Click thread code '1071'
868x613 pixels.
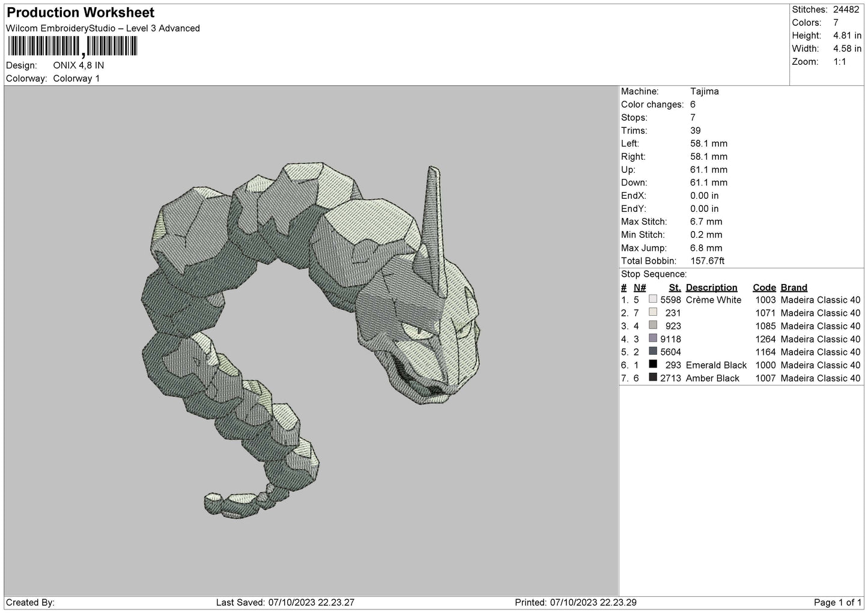point(765,313)
